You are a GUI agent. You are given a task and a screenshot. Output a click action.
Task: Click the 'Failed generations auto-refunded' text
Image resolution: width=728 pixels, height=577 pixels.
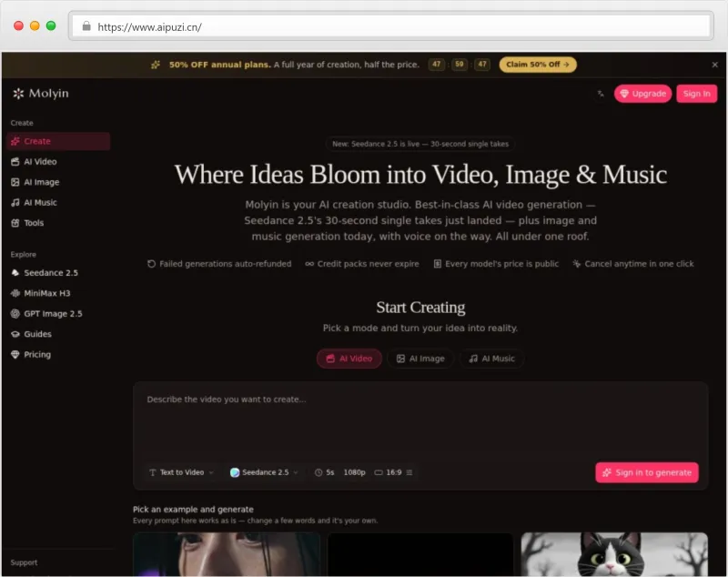tap(225, 264)
